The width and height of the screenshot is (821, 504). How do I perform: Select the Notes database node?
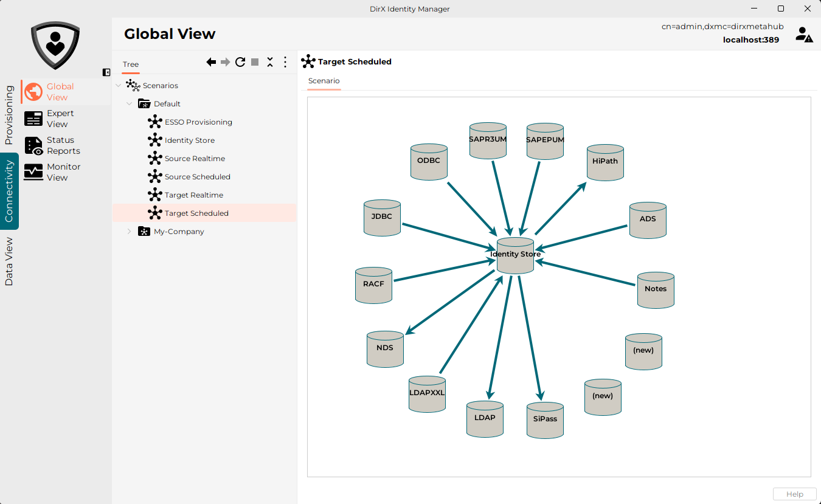tap(656, 290)
